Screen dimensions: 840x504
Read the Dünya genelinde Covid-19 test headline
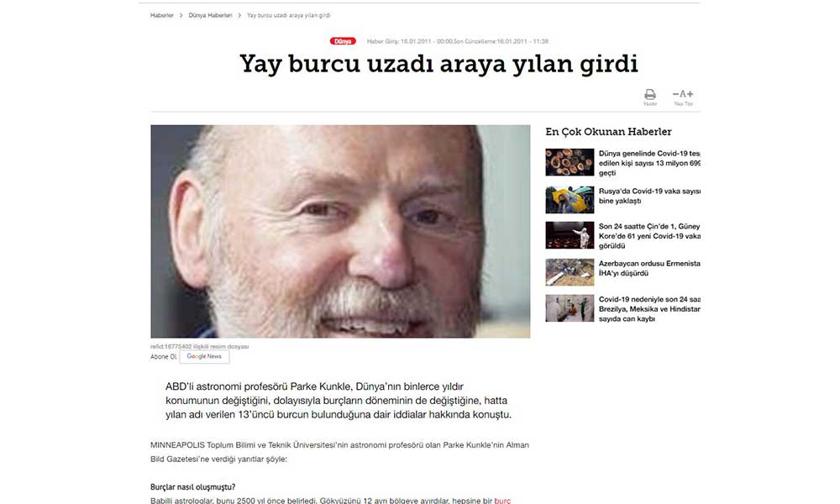pyautogui.click(x=649, y=163)
